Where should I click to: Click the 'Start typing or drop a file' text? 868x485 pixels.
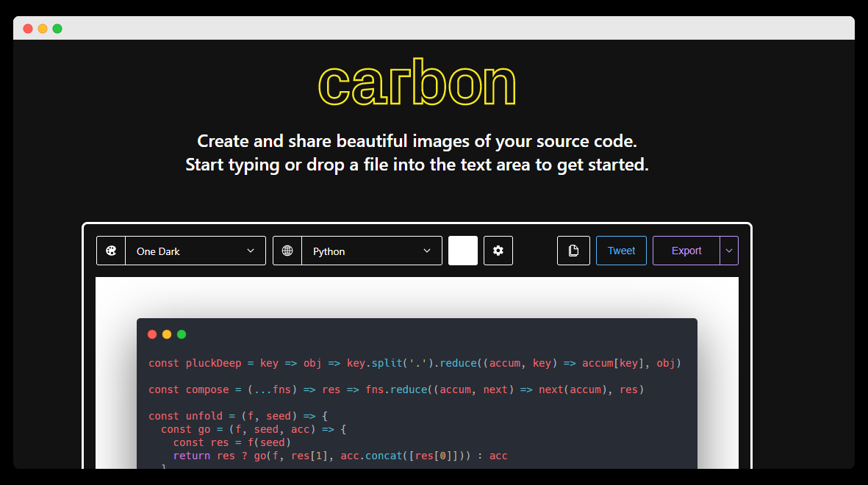click(x=417, y=165)
